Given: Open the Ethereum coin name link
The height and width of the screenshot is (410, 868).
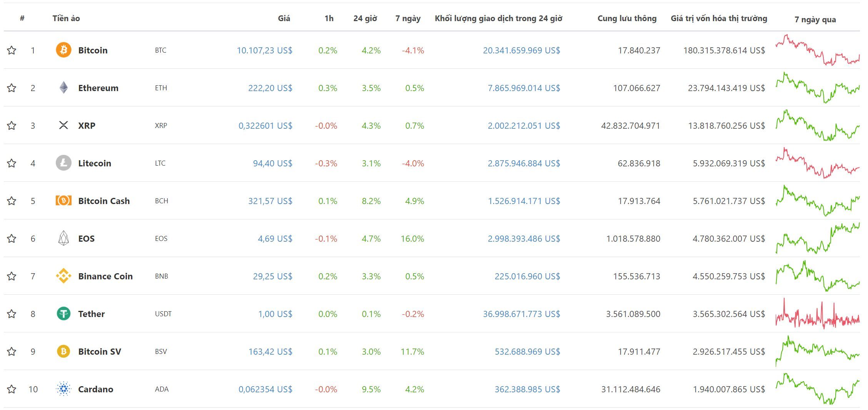Looking at the screenshot, I should click(98, 88).
